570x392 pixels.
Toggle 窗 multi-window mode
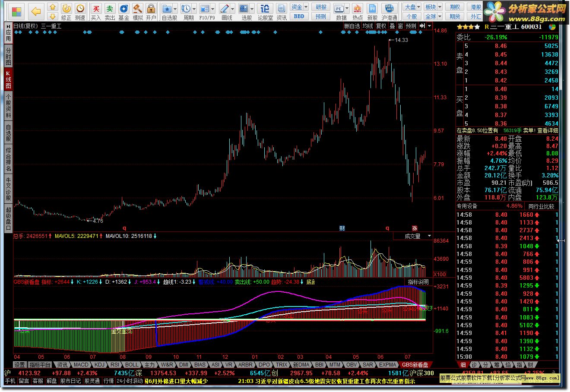pyautogui.click(x=400, y=26)
